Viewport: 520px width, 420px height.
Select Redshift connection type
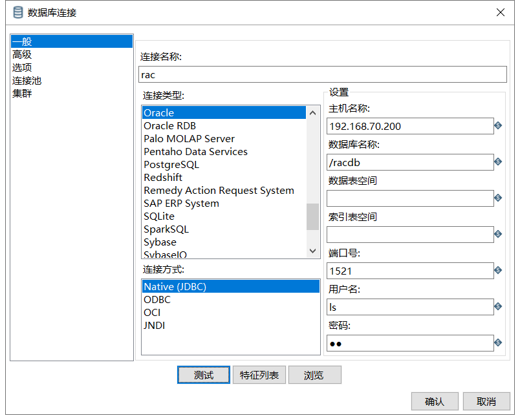coord(224,178)
